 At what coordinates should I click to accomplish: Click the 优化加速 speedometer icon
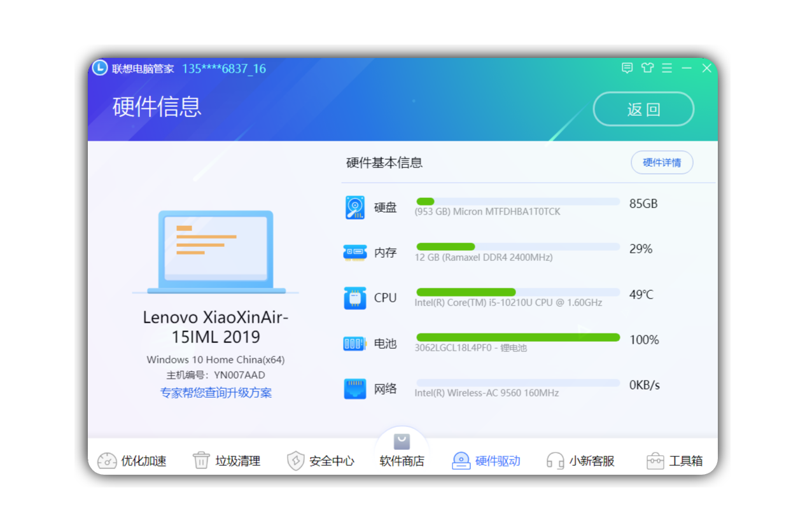point(107,461)
